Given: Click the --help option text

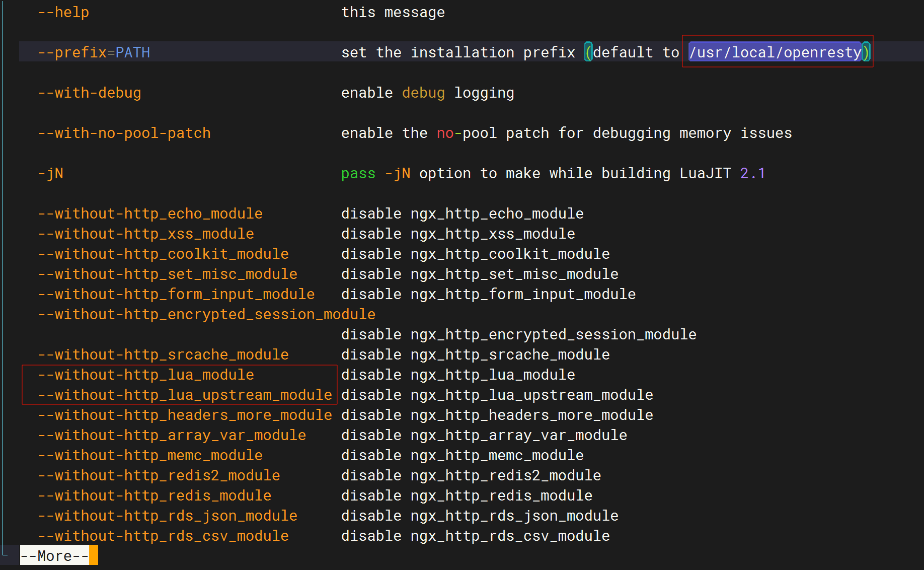Looking at the screenshot, I should coord(63,12).
